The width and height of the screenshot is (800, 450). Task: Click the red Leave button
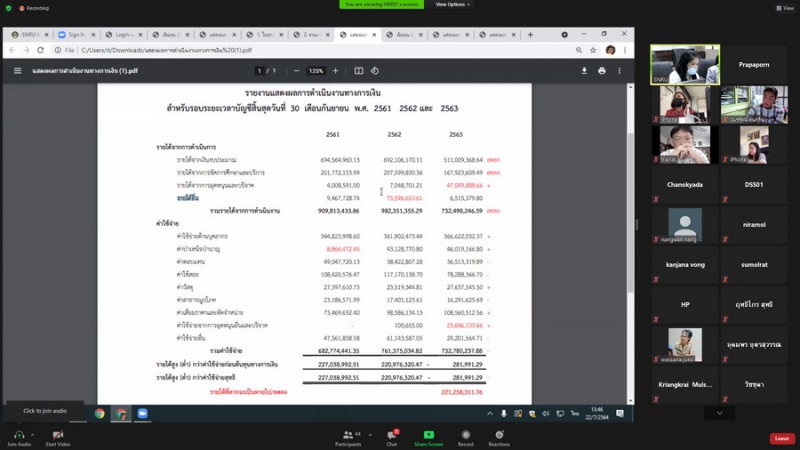click(782, 438)
